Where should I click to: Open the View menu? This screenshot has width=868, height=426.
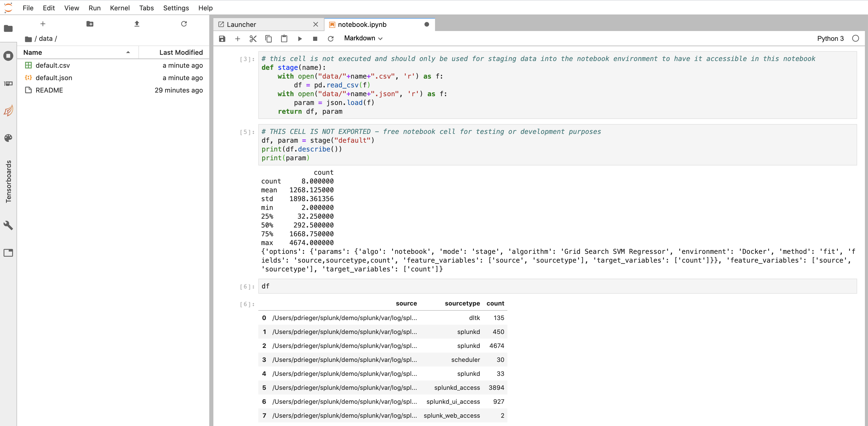click(72, 8)
